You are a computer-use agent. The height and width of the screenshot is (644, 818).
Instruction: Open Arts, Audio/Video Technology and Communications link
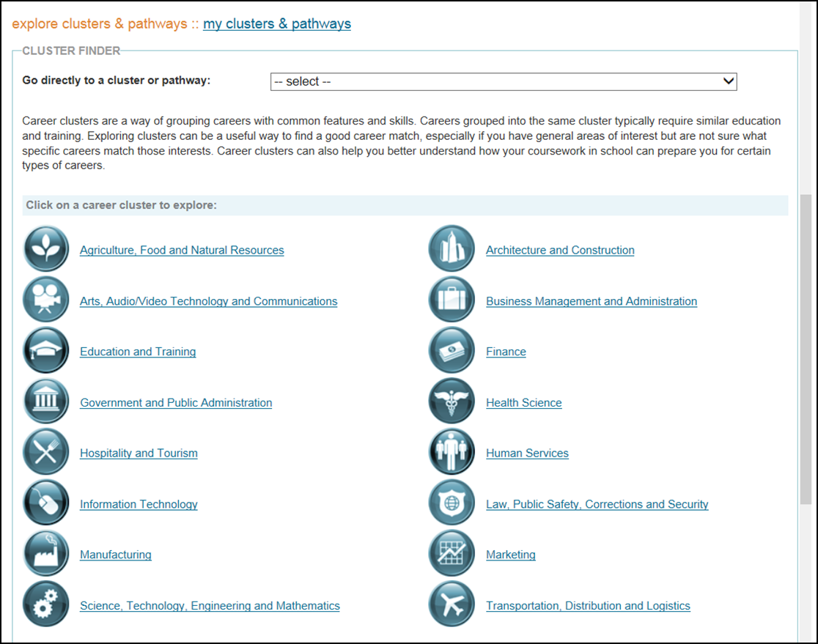click(x=208, y=301)
